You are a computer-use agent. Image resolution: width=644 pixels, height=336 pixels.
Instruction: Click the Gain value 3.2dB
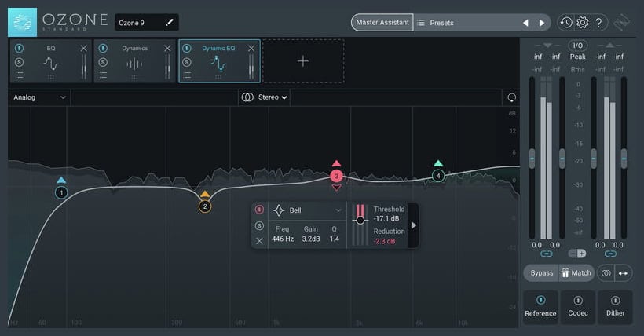click(311, 239)
